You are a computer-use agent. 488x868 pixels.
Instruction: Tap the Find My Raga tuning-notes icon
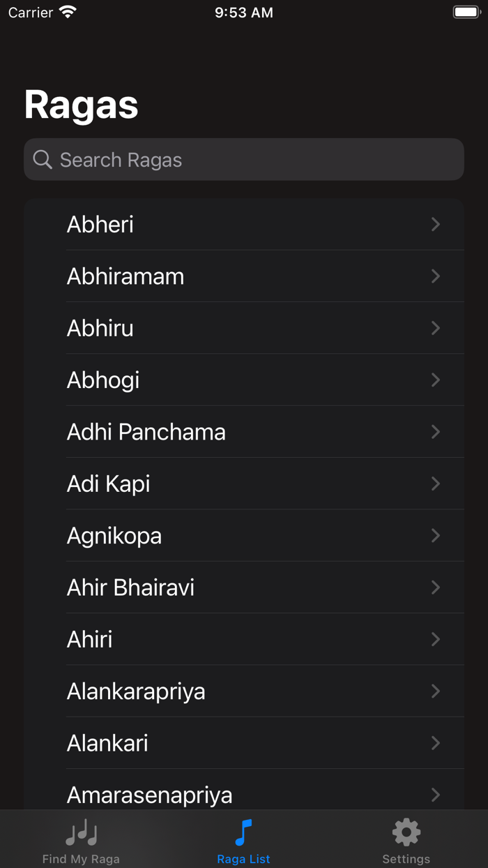[x=81, y=831]
